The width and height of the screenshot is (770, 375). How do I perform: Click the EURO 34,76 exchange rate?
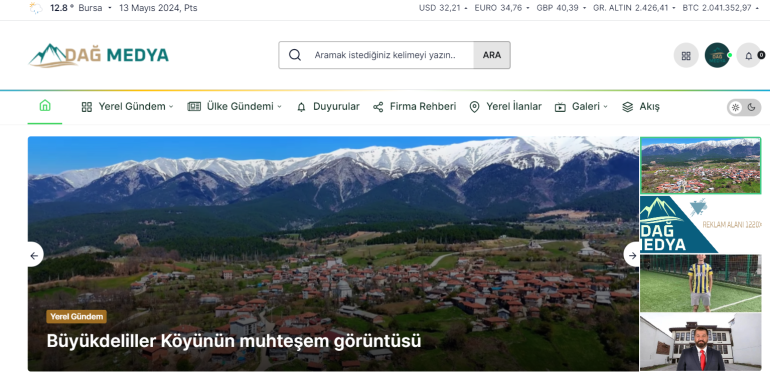pyautogui.click(x=498, y=8)
